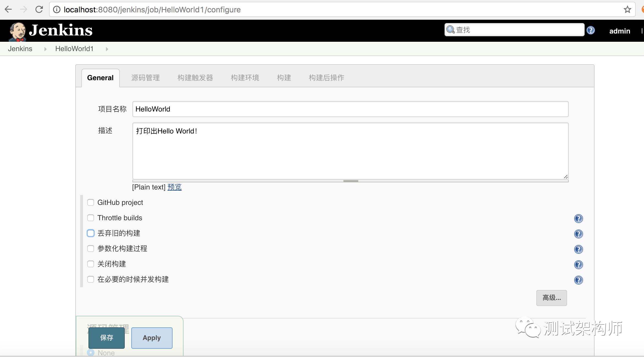Expand the breadcrumb arrow after HelloWorld1
Screen dimensions: 644x357
[107, 49]
